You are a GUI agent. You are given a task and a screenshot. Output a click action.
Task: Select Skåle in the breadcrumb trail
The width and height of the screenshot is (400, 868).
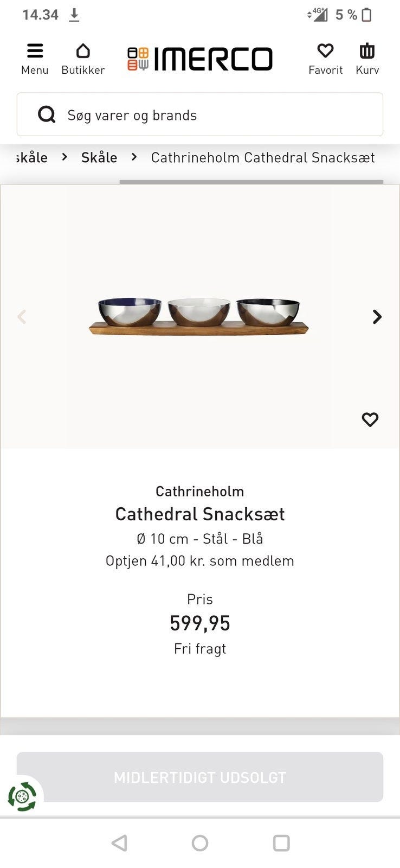[x=99, y=157]
